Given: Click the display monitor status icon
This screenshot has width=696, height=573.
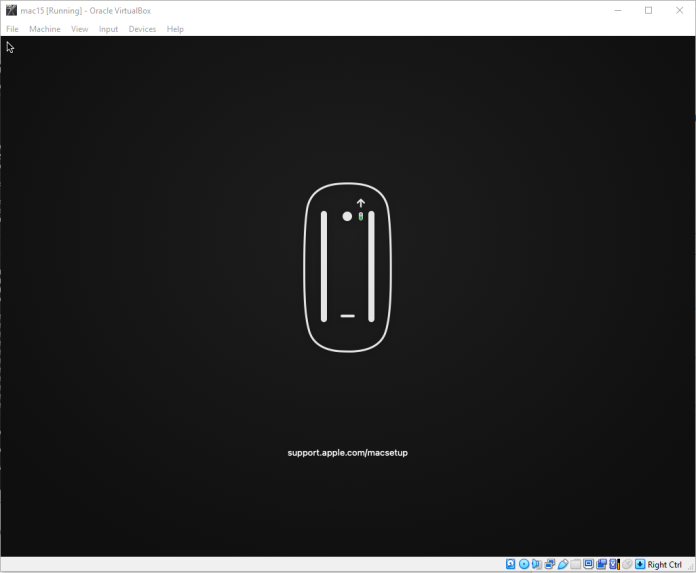Looking at the screenshot, I should [x=588, y=565].
